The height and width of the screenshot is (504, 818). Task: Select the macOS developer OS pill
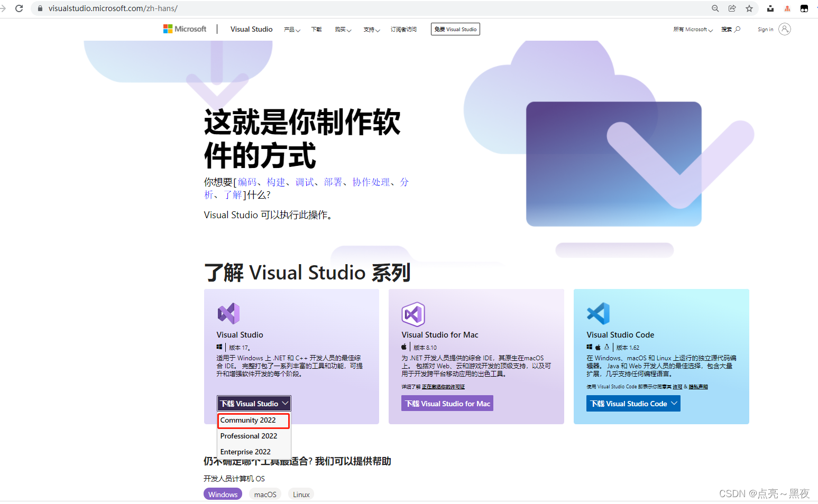(264, 494)
